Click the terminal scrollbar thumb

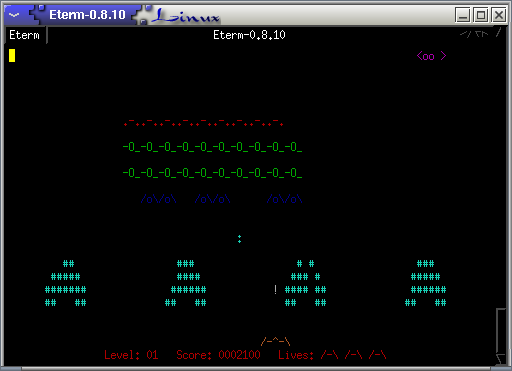pos(501,331)
